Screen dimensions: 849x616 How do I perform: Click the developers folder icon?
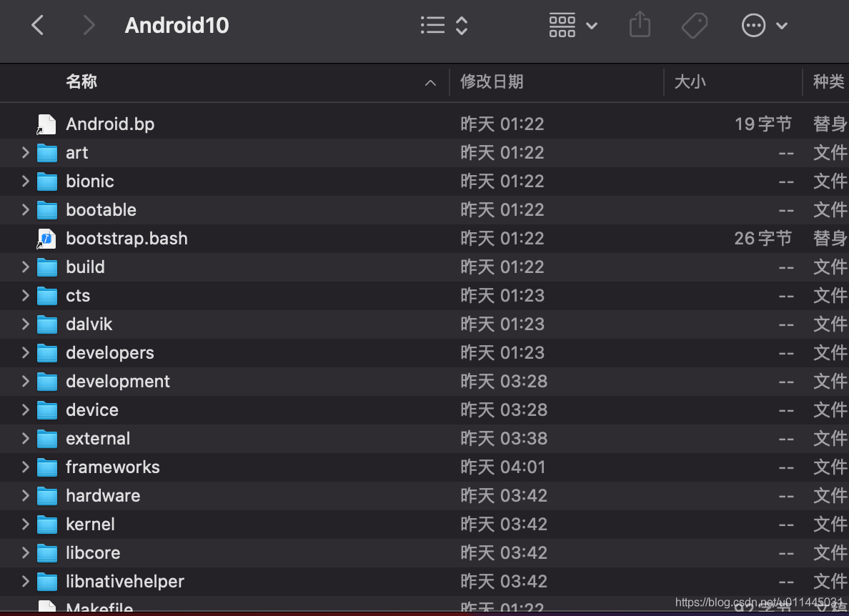click(x=47, y=354)
